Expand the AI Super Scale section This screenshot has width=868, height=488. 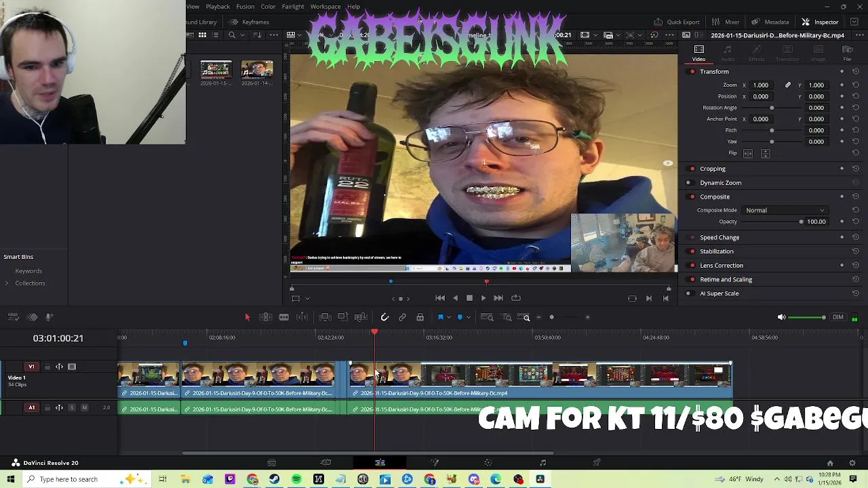pyautogui.click(x=719, y=293)
